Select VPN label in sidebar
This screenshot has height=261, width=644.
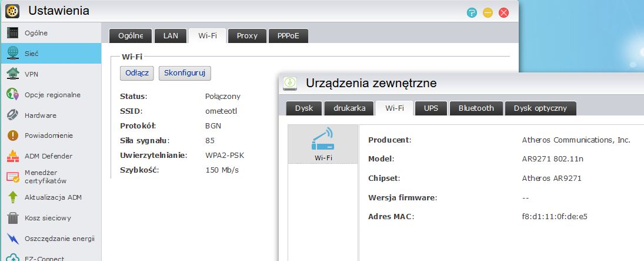click(x=31, y=74)
